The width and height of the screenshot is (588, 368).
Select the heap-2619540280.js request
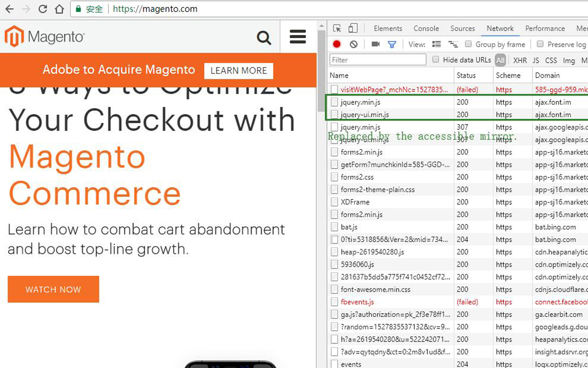(x=458, y=252)
